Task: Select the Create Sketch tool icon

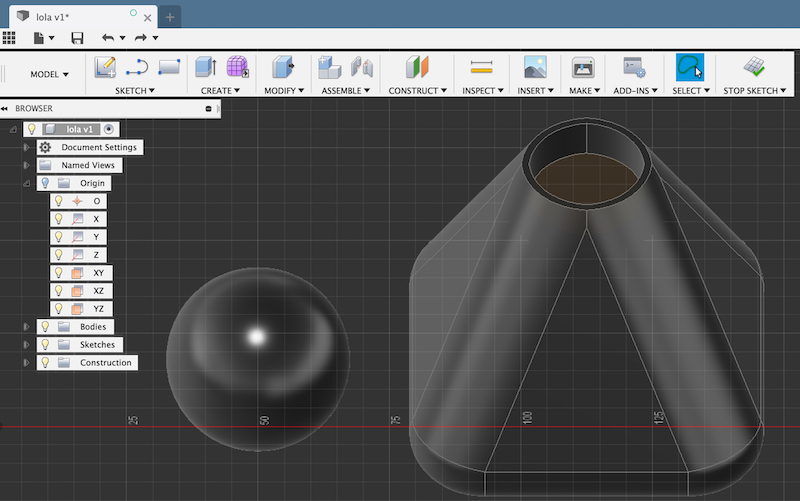Action: coord(105,67)
